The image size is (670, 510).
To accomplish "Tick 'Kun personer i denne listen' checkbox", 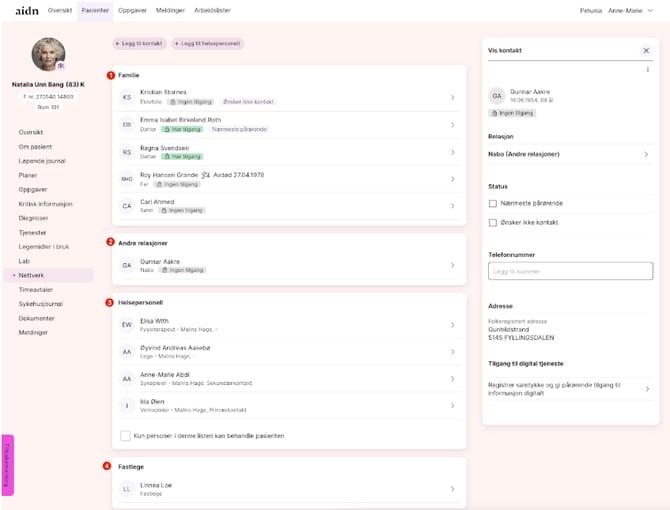I will [x=125, y=436].
